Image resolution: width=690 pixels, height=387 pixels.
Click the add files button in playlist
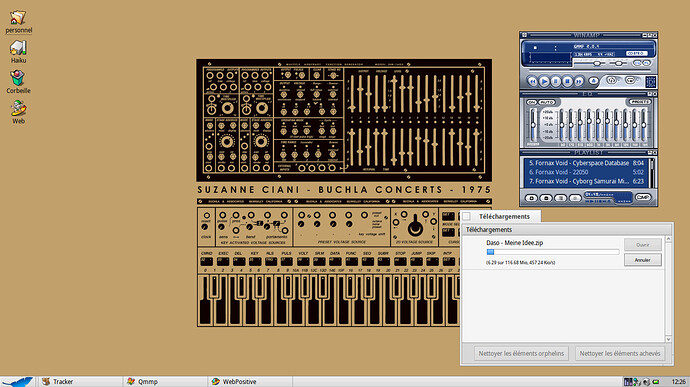pos(531,198)
